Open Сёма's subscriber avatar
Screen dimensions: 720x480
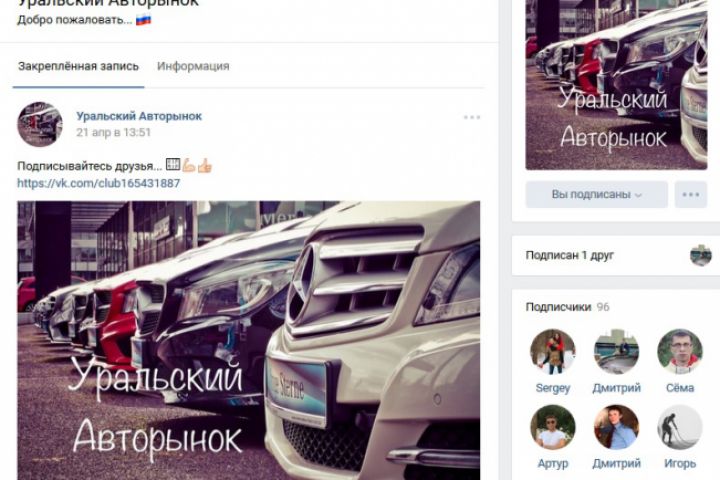click(680, 351)
